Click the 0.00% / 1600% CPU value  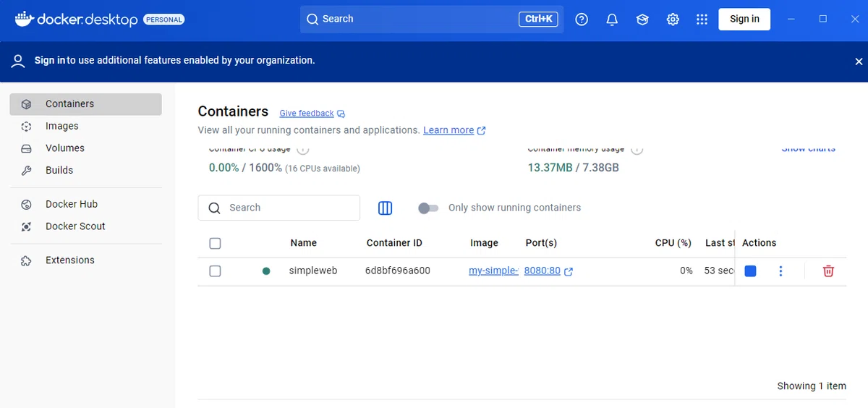244,168
